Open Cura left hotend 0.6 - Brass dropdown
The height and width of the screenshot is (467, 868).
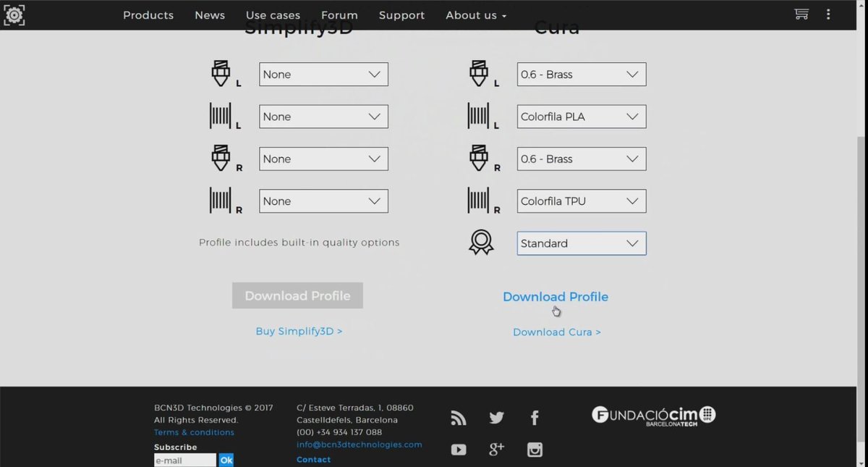point(582,75)
